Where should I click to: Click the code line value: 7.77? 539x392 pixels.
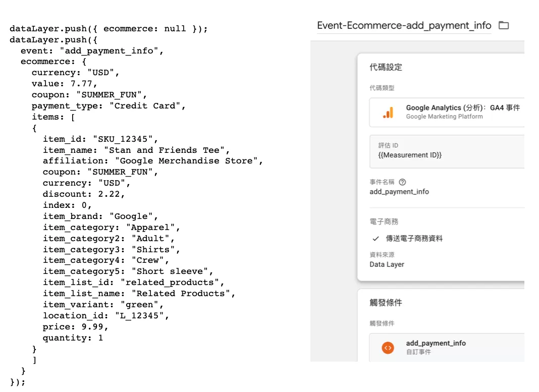point(64,84)
